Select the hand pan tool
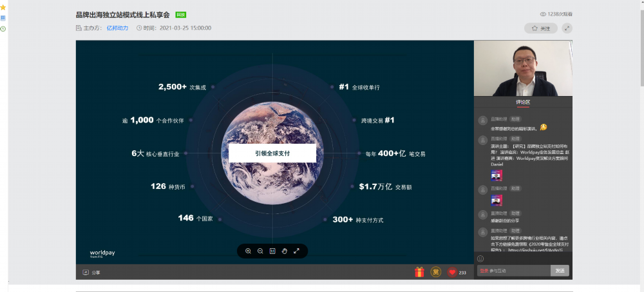The image size is (644, 292). click(x=284, y=251)
